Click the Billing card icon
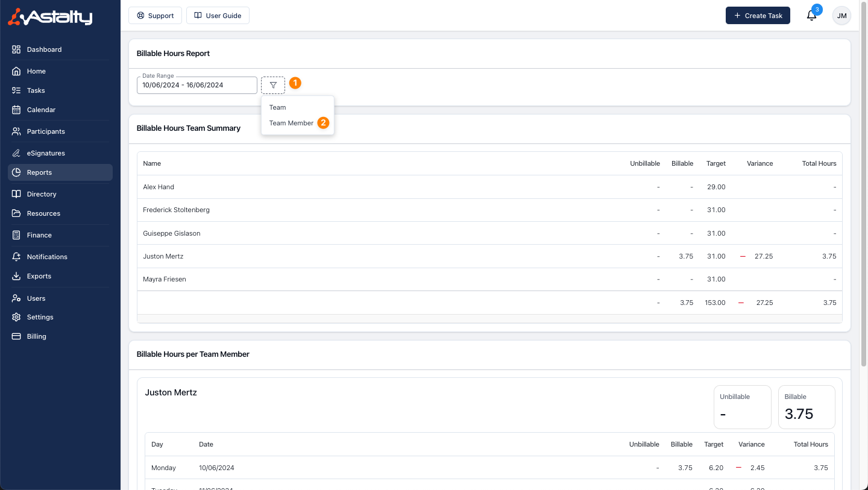This screenshot has width=868, height=490. coord(16,336)
